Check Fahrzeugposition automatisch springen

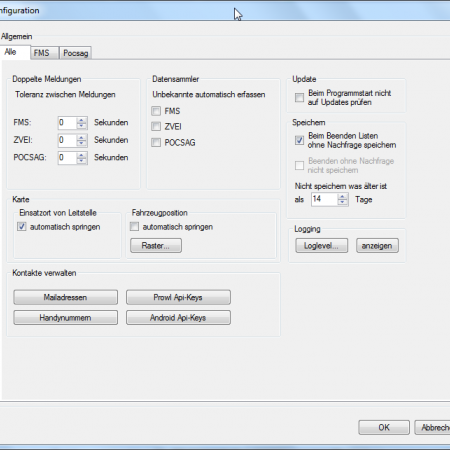click(x=134, y=227)
